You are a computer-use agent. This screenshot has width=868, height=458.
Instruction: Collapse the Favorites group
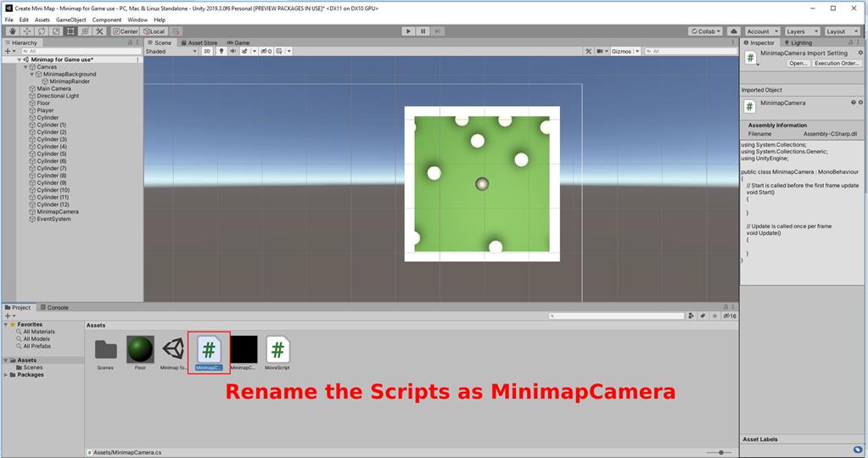[x=6, y=324]
